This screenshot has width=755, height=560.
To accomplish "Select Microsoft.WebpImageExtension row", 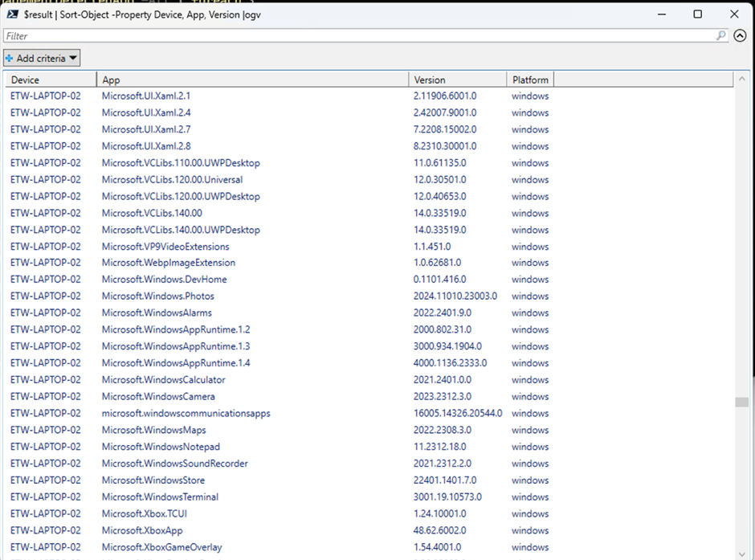I will click(x=369, y=263).
